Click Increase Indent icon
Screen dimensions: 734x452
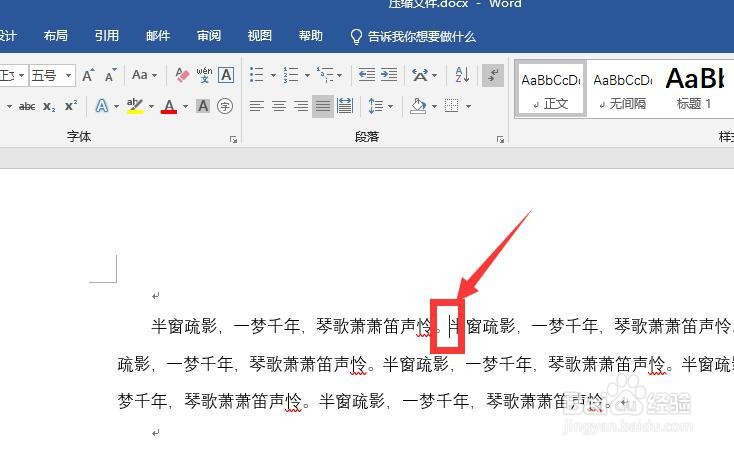pos(389,75)
